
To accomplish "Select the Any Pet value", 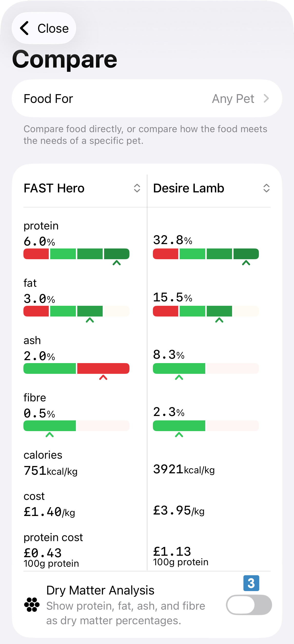I will (x=233, y=99).
